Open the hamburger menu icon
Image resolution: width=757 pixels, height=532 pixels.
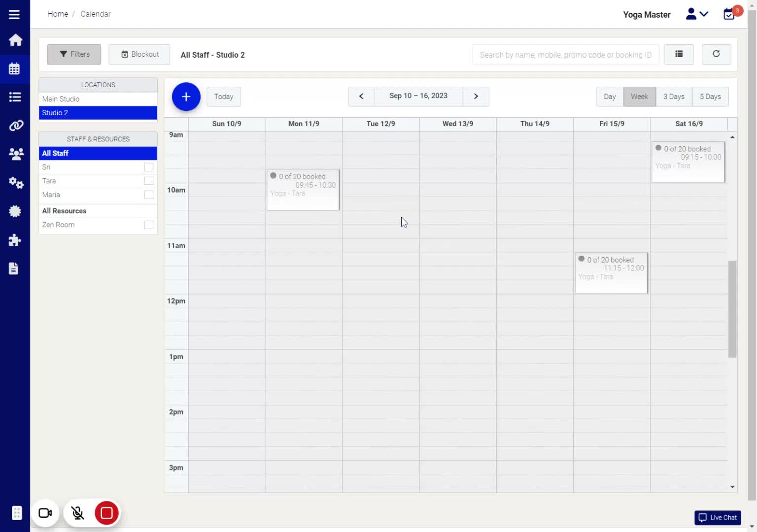(x=14, y=14)
